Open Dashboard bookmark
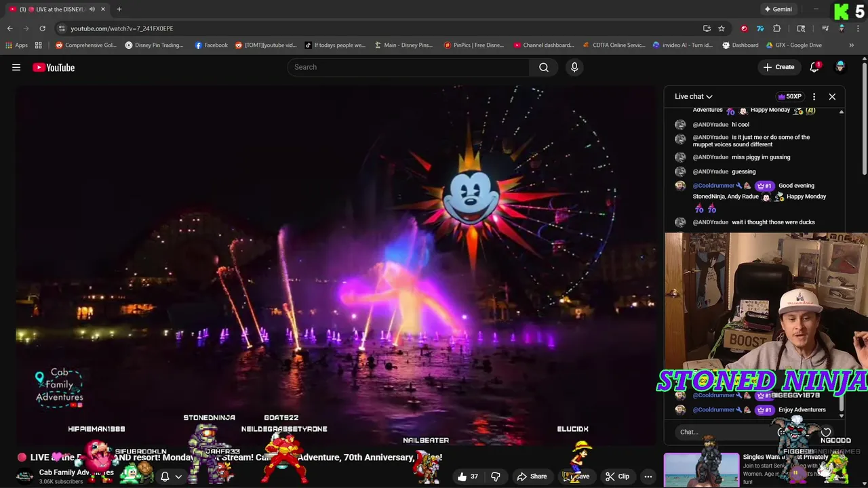The height and width of the screenshot is (488, 868). click(740, 45)
